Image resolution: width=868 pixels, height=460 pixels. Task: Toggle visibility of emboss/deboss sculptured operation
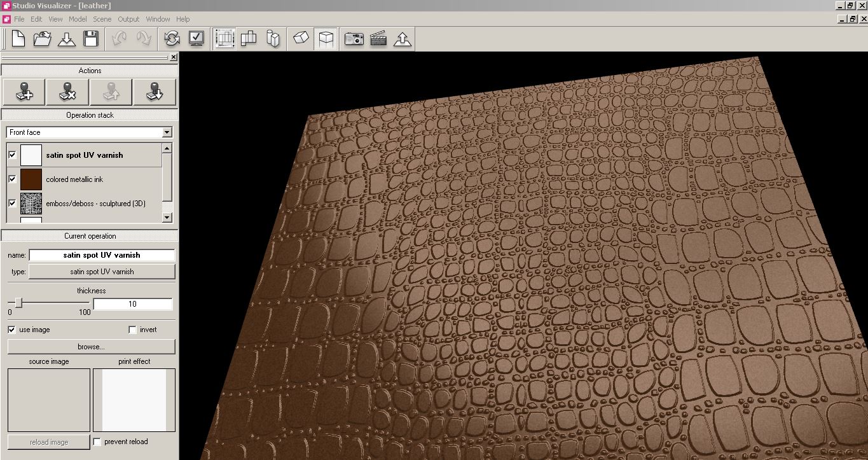tap(12, 203)
